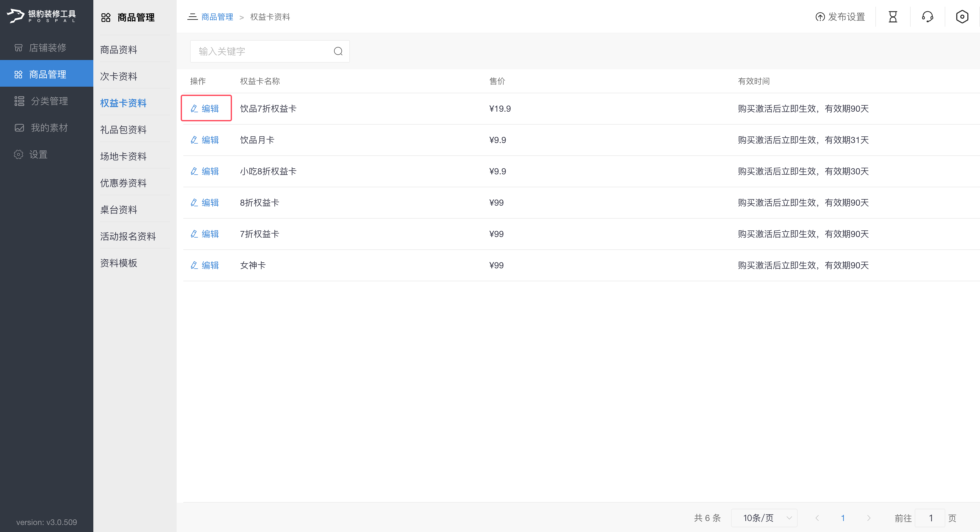This screenshot has width=980, height=532.
Task: Click the 我的素材 image icon
Action: tap(19, 128)
